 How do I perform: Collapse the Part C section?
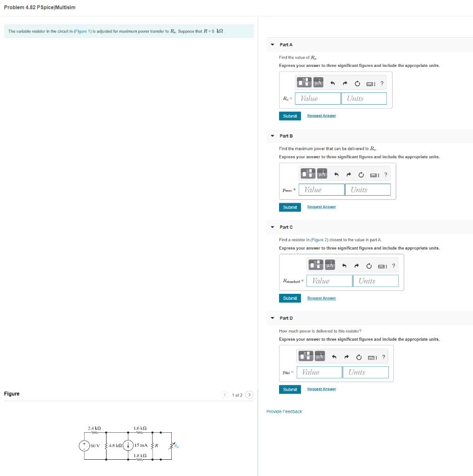pos(272,227)
